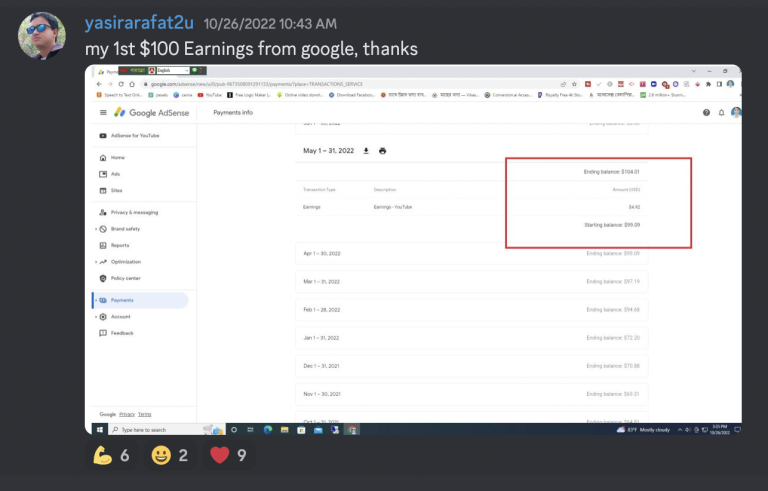
Task: Bookmark this page with the star icon
Action: coord(574,84)
